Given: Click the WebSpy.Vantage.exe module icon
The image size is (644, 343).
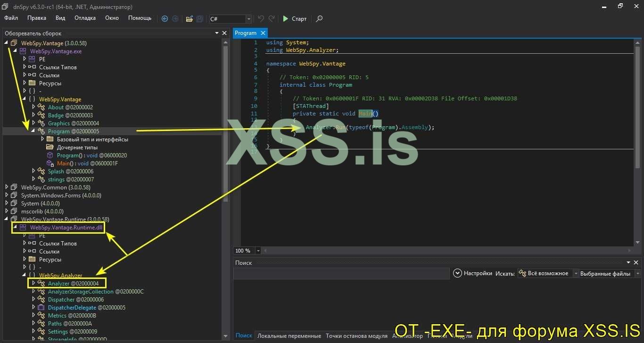Looking at the screenshot, I should click(x=23, y=51).
